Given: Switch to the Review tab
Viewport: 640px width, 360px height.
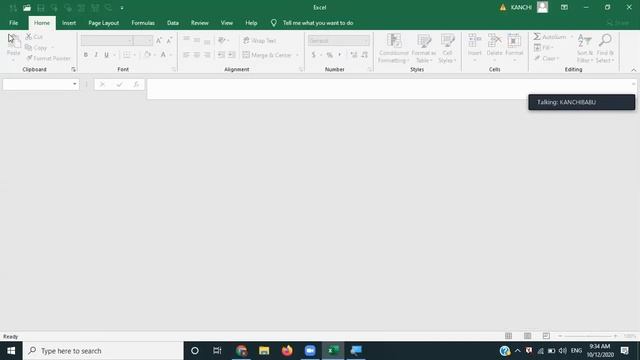Looking at the screenshot, I should pyautogui.click(x=200, y=23).
